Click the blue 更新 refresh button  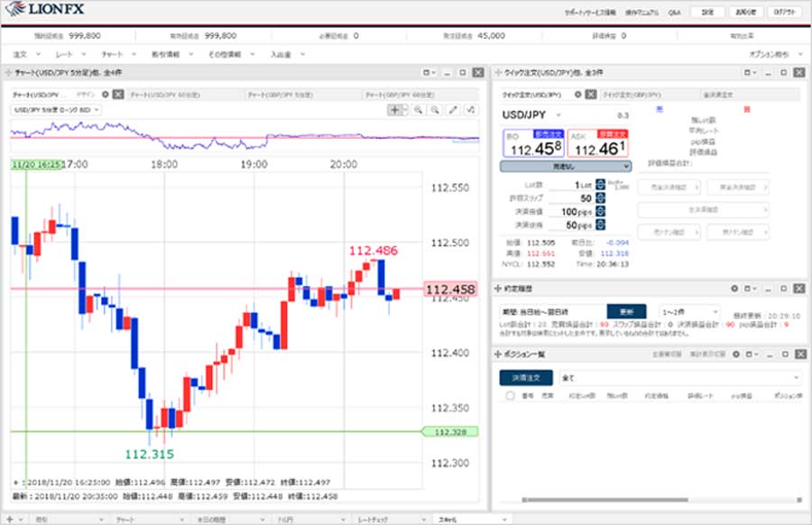[x=626, y=311]
